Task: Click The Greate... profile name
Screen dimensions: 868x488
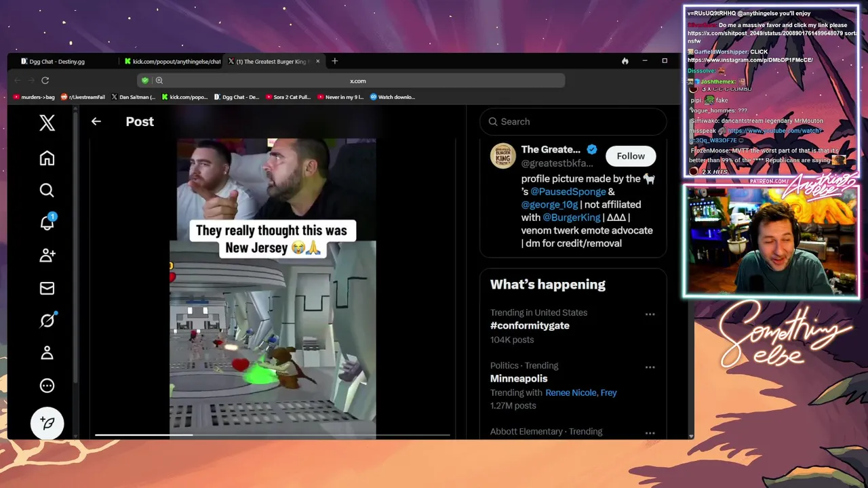Action: 551,149
